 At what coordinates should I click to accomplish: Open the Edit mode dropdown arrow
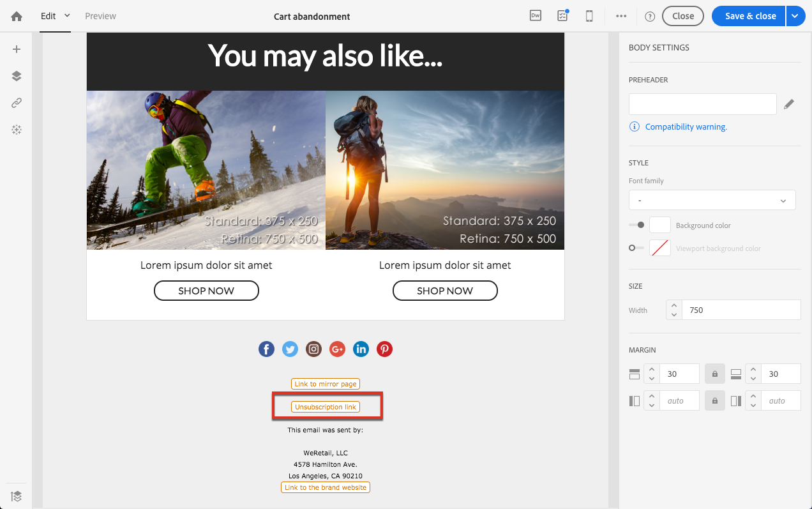tap(67, 15)
